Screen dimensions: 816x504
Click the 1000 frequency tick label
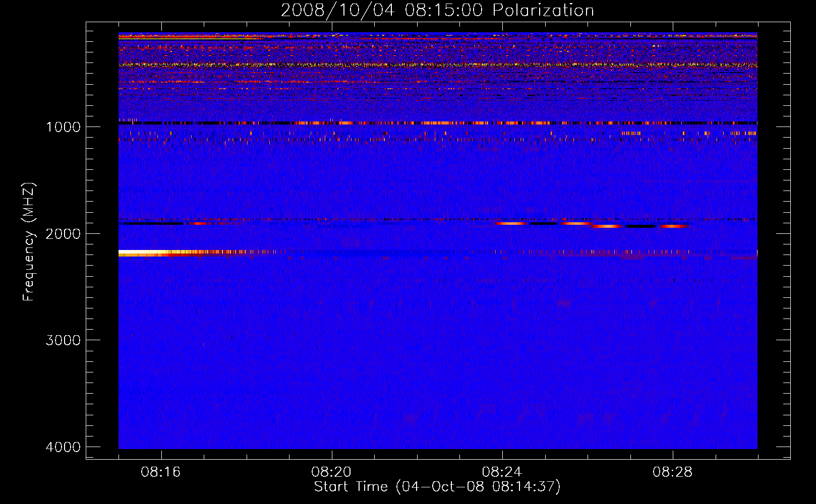pos(63,127)
